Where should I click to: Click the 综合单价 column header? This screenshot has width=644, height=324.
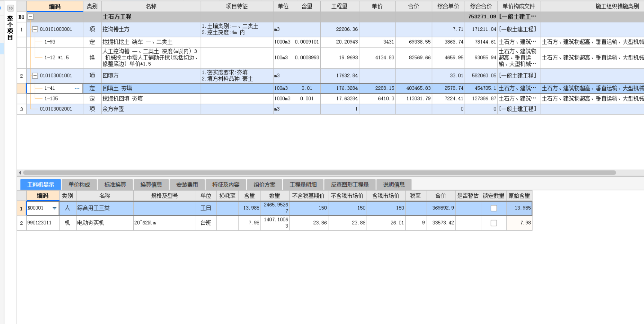pos(448,6)
